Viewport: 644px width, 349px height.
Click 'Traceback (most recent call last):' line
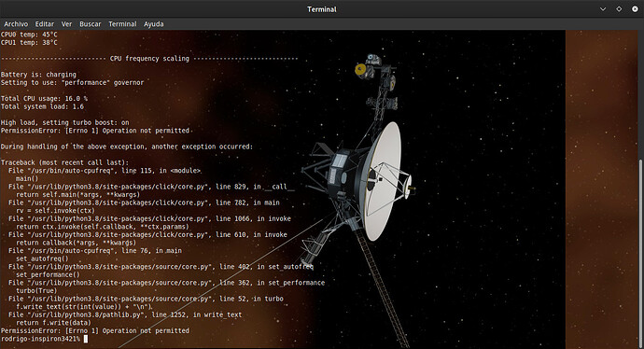coord(64,162)
